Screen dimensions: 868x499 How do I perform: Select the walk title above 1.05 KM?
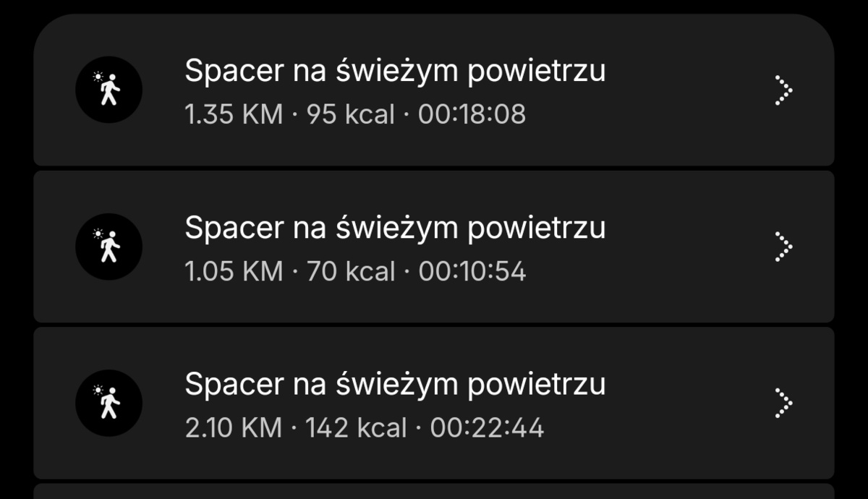point(395,228)
